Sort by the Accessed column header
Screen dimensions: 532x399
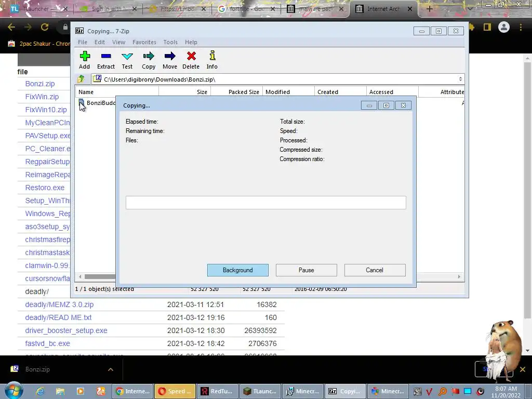[393, 92]
